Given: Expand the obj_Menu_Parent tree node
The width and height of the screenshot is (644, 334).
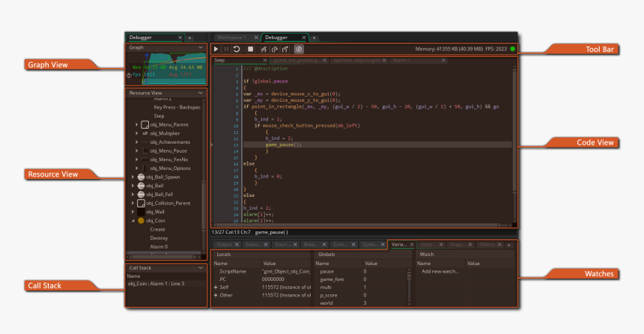Looking at the screenshot, I should point(137,124).
